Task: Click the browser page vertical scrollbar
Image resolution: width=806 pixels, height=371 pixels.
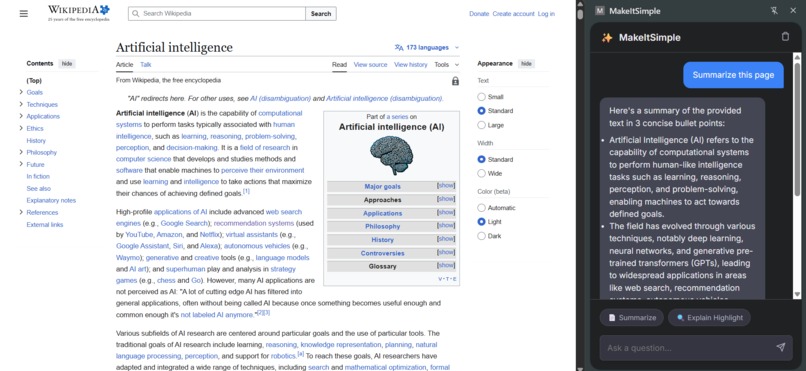Action: (580, 14)
